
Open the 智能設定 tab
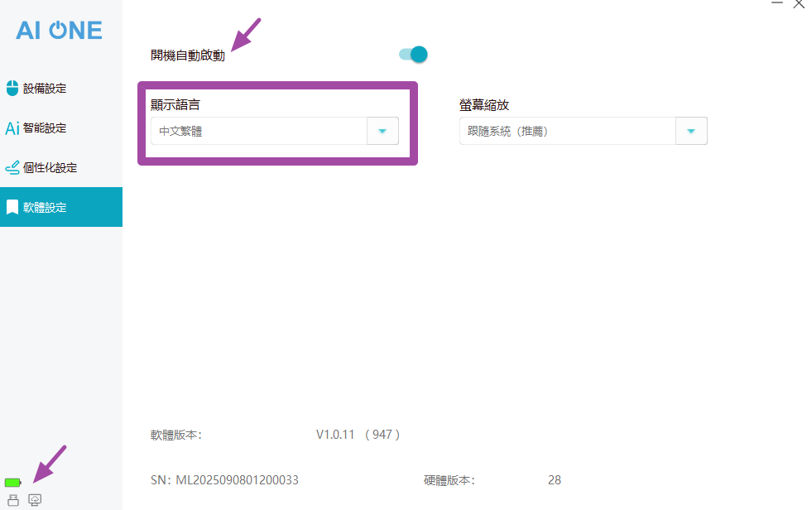point(45,128)
